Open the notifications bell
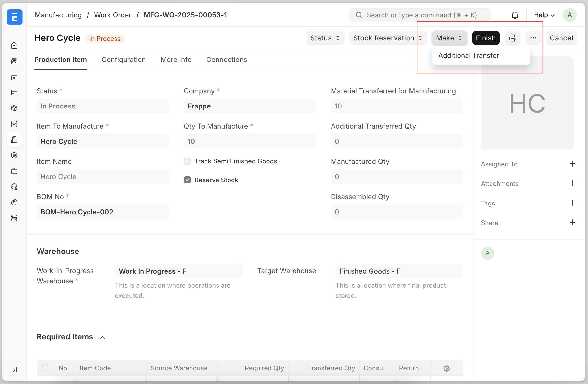Image resolution: width=588 pixels, height=384 pixels. 515,15
